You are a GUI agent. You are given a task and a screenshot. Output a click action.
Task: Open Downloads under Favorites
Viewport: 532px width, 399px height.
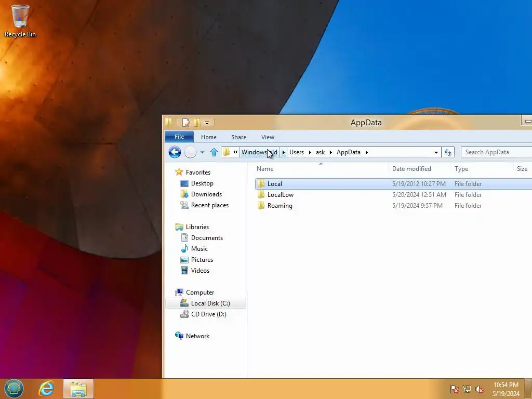[x=206, y=194]
